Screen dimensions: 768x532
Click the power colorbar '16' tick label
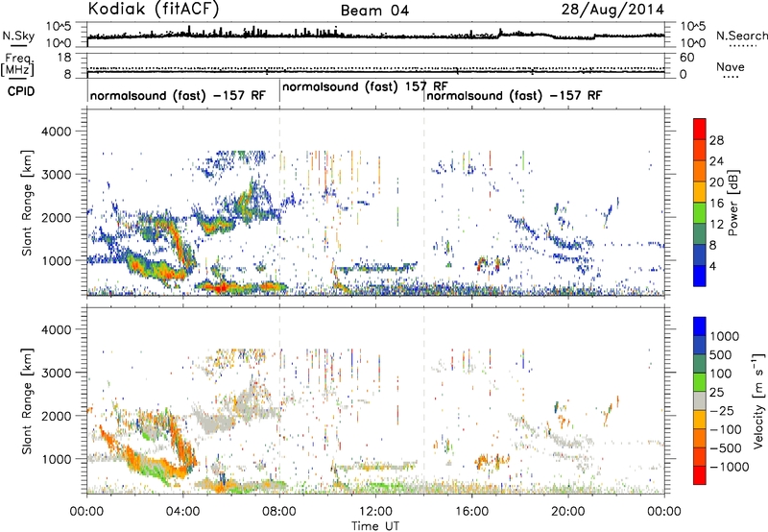tap(716, 204)
